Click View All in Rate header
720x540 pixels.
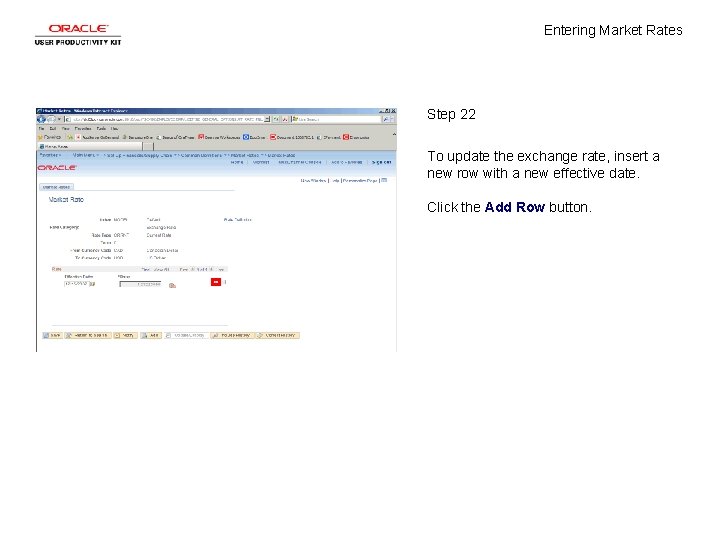pos(163,270)
